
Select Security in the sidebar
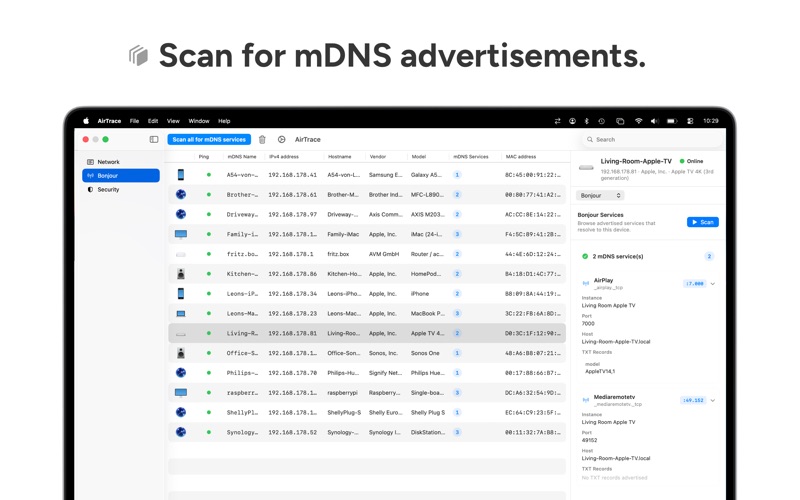tap(121, 189)
